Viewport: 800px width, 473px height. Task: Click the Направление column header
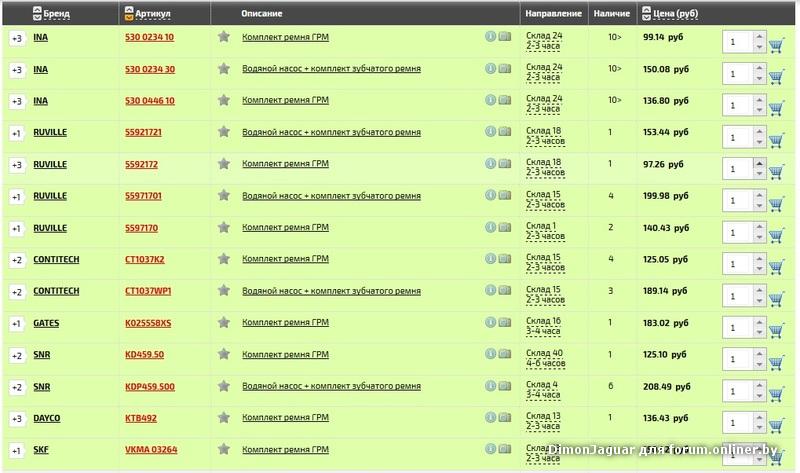553,14
